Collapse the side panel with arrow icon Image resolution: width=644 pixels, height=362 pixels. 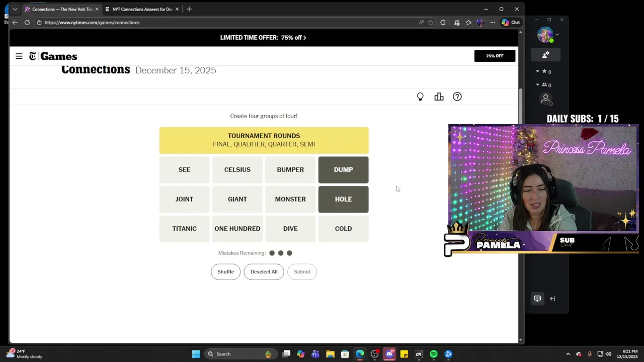(552, 299)
